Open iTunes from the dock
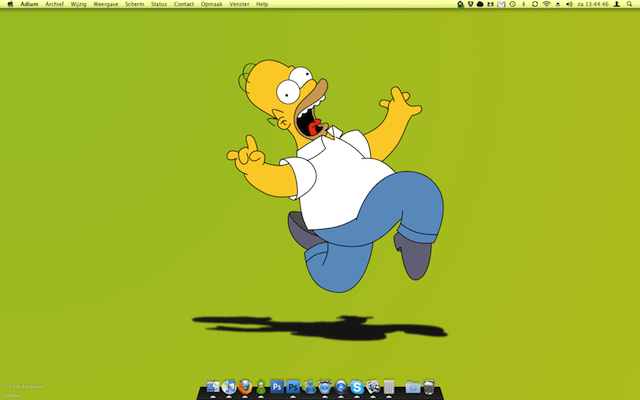Image resolution: width=640 pixels, height=400 pixels. coord(229,386)
